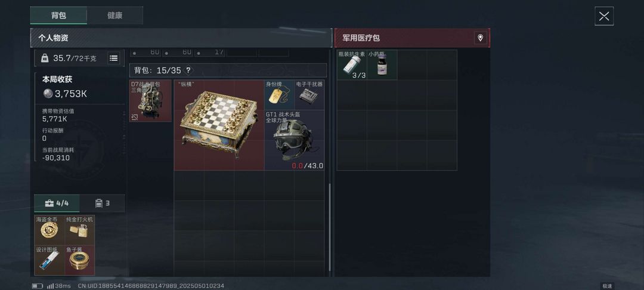Click the 海盗金币 pirate coin
This screenshot has height=290, width=644.
tap(49, 230)
